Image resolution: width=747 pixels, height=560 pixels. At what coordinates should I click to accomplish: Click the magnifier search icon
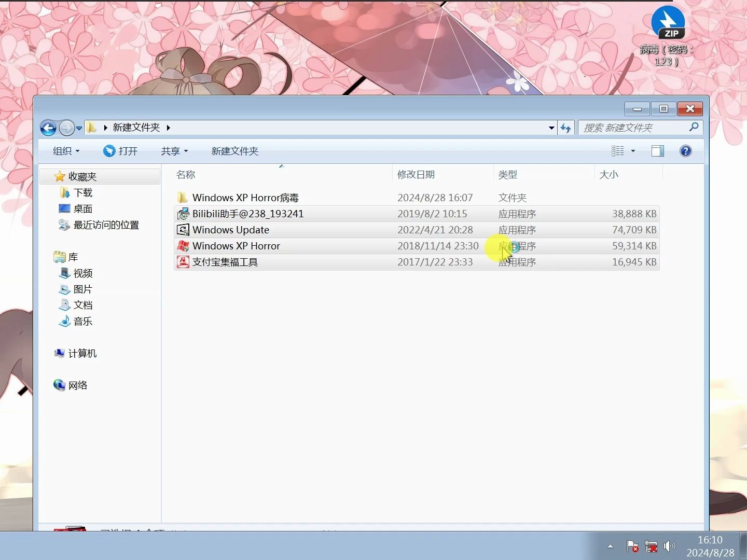tap(694, 127)
